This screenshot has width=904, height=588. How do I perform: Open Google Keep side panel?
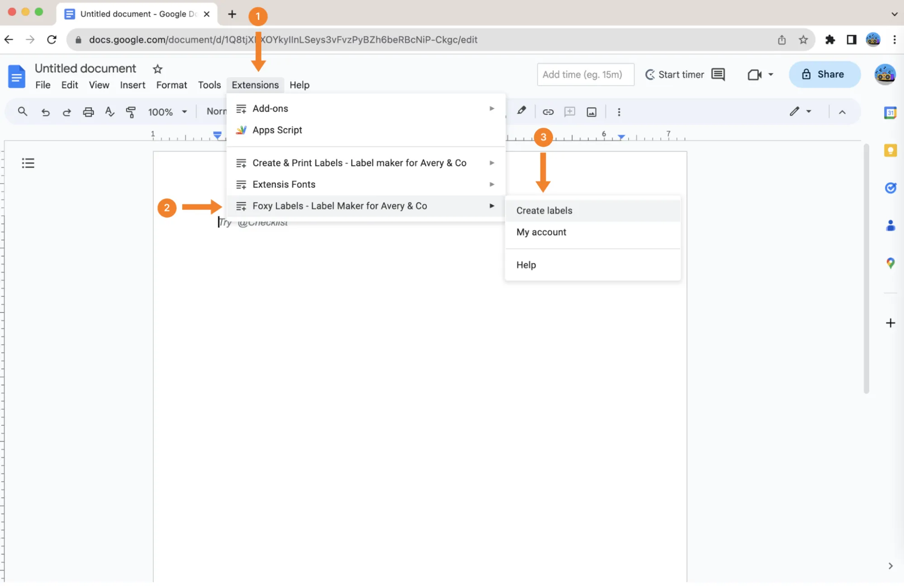pyautogui.click(x=890, y=150)
